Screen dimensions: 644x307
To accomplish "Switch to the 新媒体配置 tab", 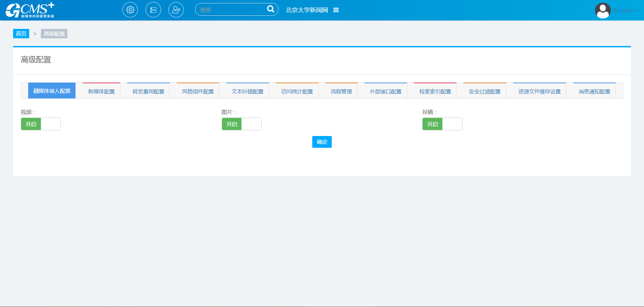I will point(101,91).
